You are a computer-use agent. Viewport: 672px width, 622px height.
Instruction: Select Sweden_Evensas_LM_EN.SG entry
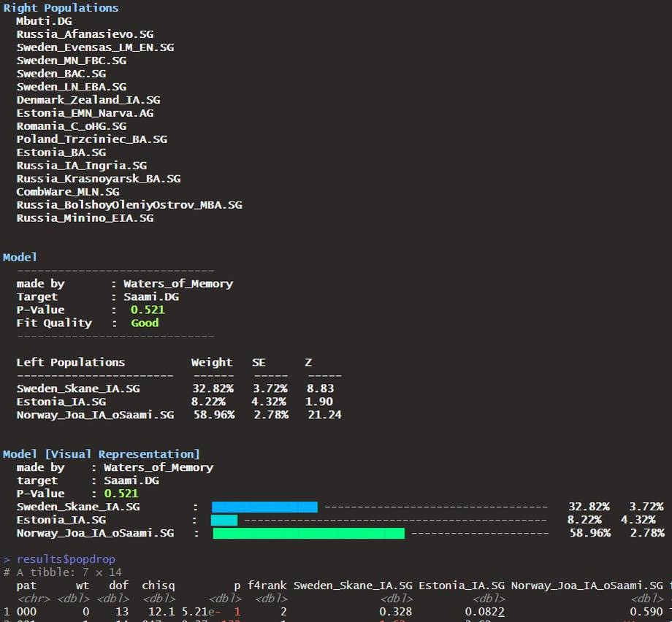[x=95, y=47]
